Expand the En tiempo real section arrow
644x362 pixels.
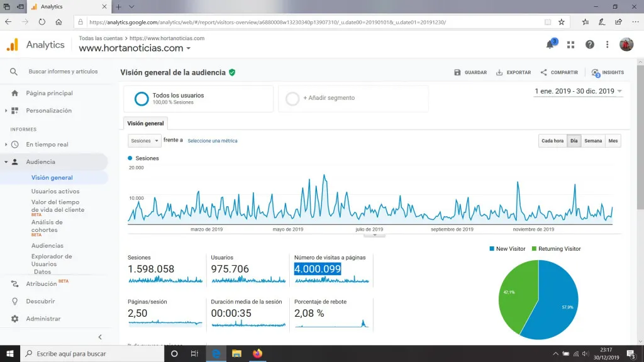tap(6, 145)
